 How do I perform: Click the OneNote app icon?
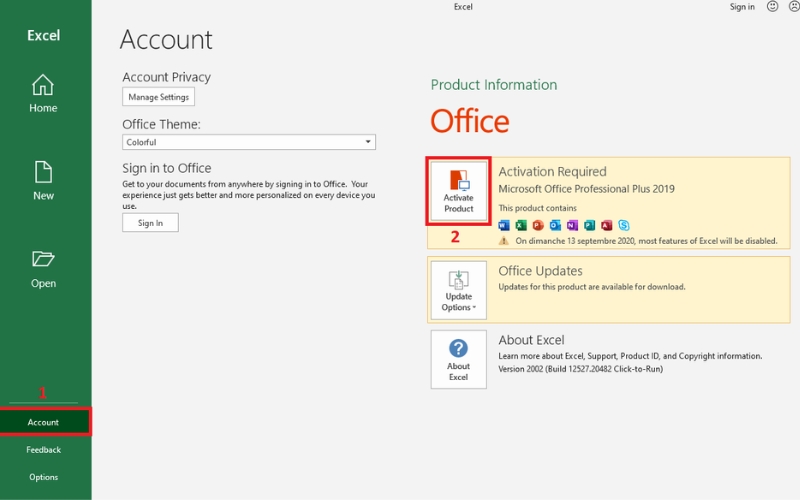(572, 225)
